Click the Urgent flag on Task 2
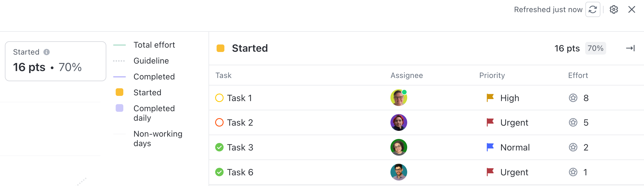Image resolution: width=644 pixels, height=186 pixels. (490, 122)
